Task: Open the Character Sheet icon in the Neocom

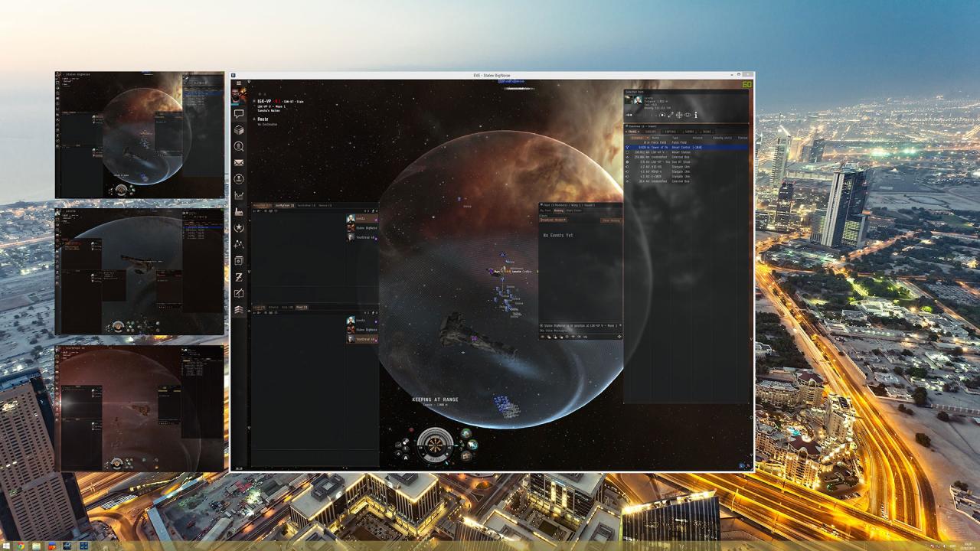Action: (239, 179)
